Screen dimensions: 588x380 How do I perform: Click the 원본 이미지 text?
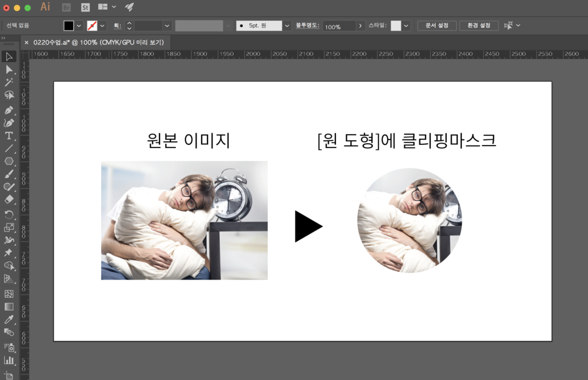[x=188, y=141]
